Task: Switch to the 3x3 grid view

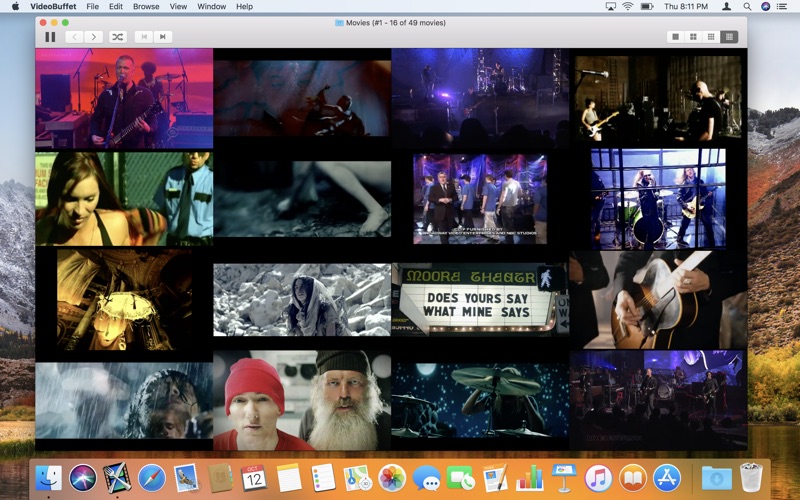Action: click(x=711, y=37)
